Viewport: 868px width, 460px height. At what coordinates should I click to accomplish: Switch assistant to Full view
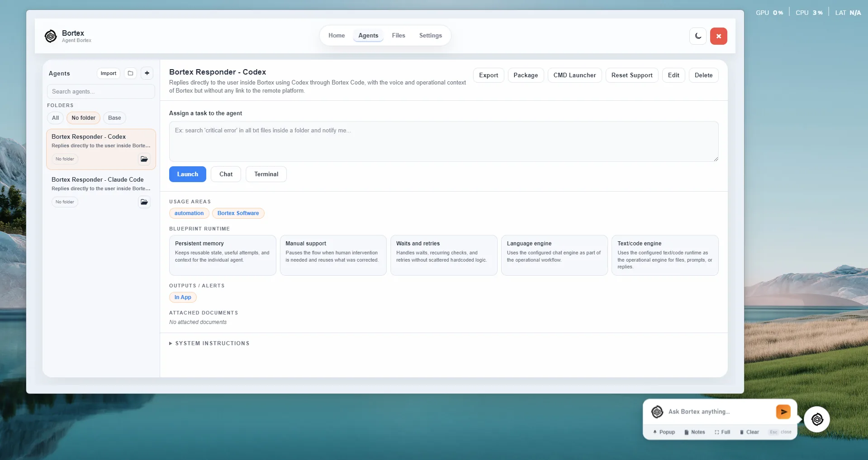tap(722, 432)
